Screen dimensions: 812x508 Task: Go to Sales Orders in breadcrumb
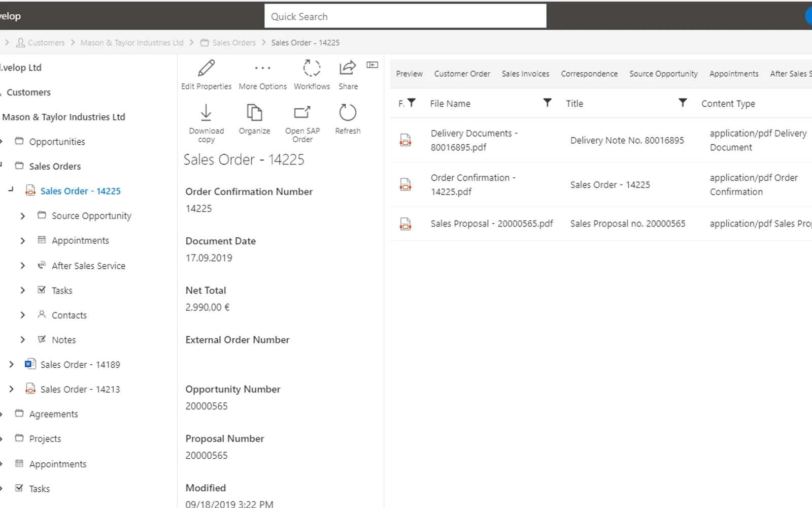click(234, 43)
